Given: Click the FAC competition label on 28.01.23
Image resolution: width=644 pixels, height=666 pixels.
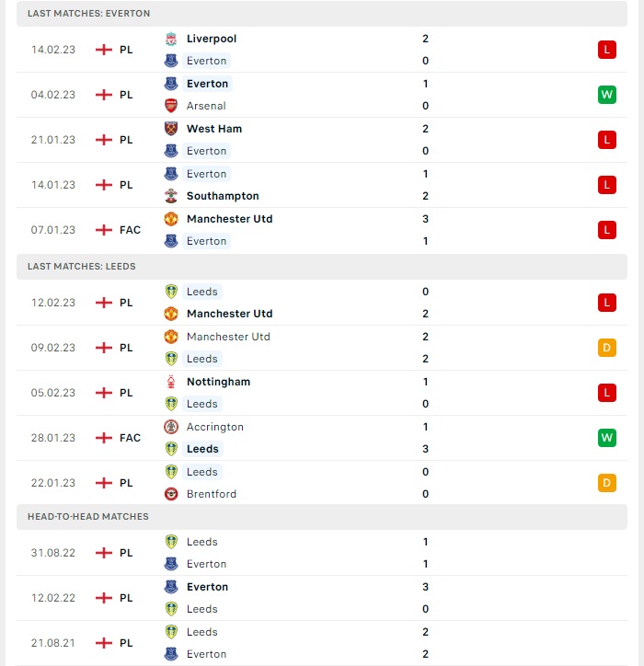Looking at the screenshot, I should pyautogui.click(x=130, y=438).
